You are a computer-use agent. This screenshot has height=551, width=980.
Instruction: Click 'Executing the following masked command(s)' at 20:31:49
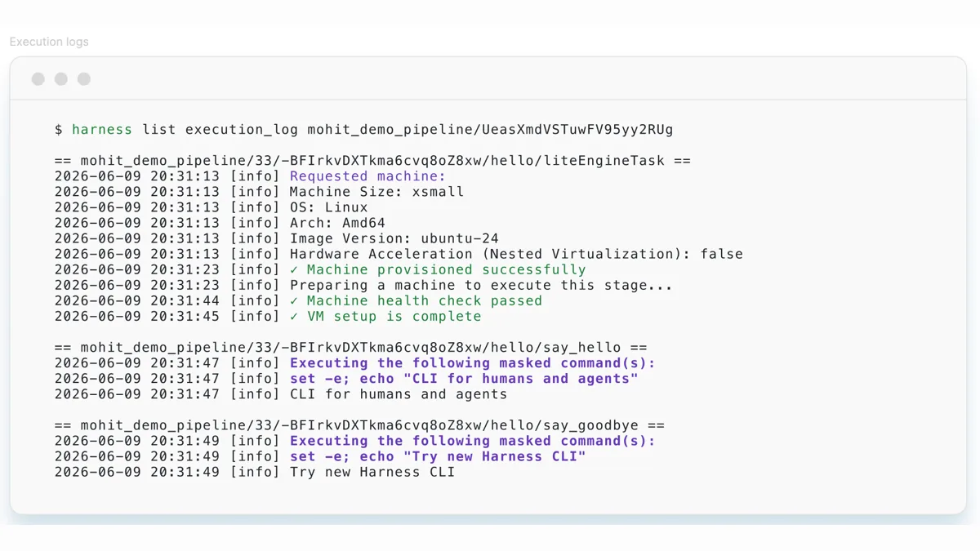pos(355,441)
